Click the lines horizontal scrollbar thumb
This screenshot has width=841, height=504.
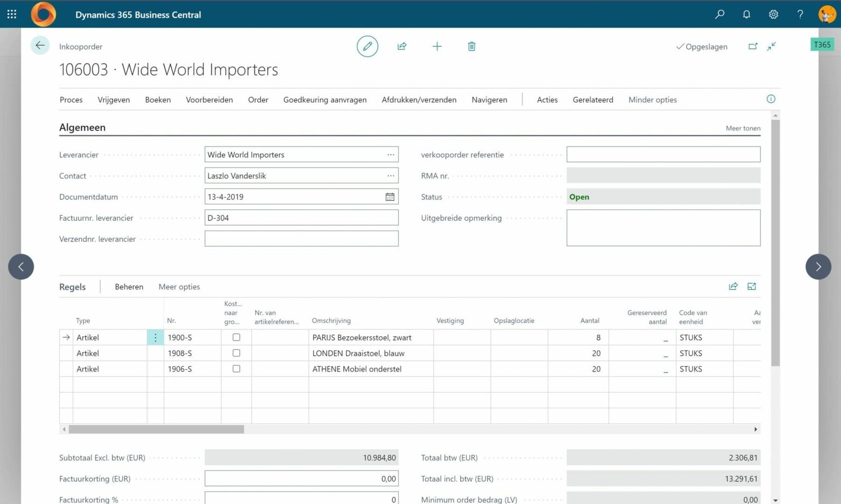[156, 430]
